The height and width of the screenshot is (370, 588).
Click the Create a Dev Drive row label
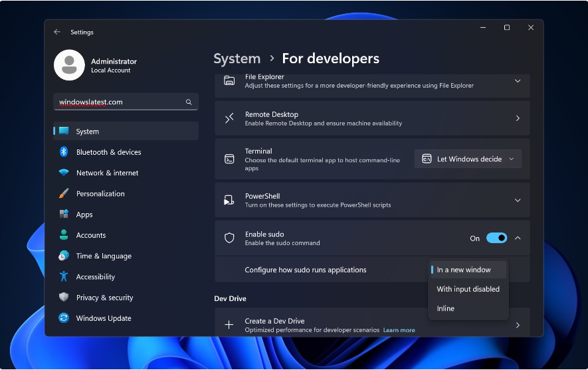click(x=274, y=321)
